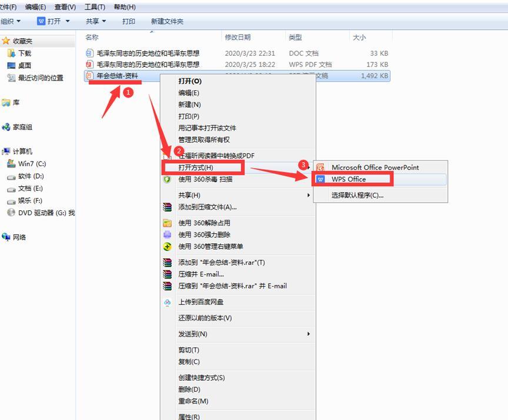Click the PDF file icon of second 毛泽东 document
Screen dimensions: 508x420
click(x=89, y=65)
